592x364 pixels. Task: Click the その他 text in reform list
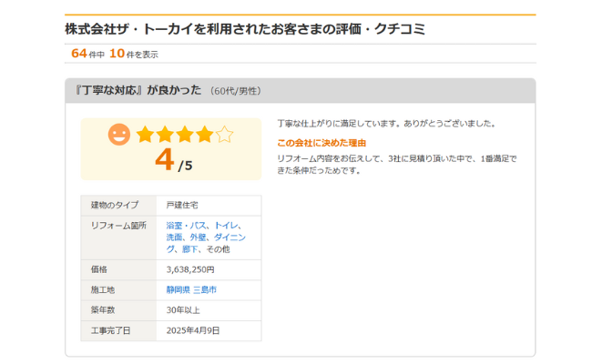click(218, 249)
